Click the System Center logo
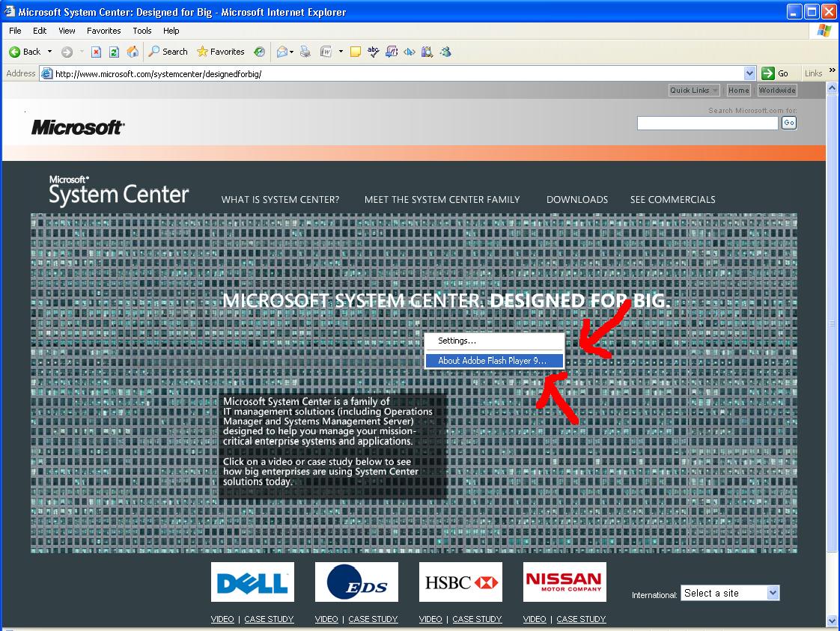Image resolution: width=840 pixels, height=631 pixels. [119, 191]
